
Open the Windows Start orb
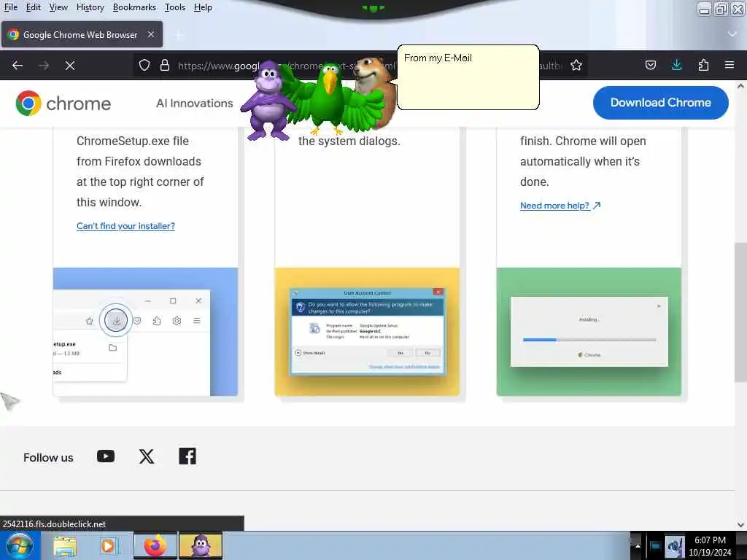[20, 545]
